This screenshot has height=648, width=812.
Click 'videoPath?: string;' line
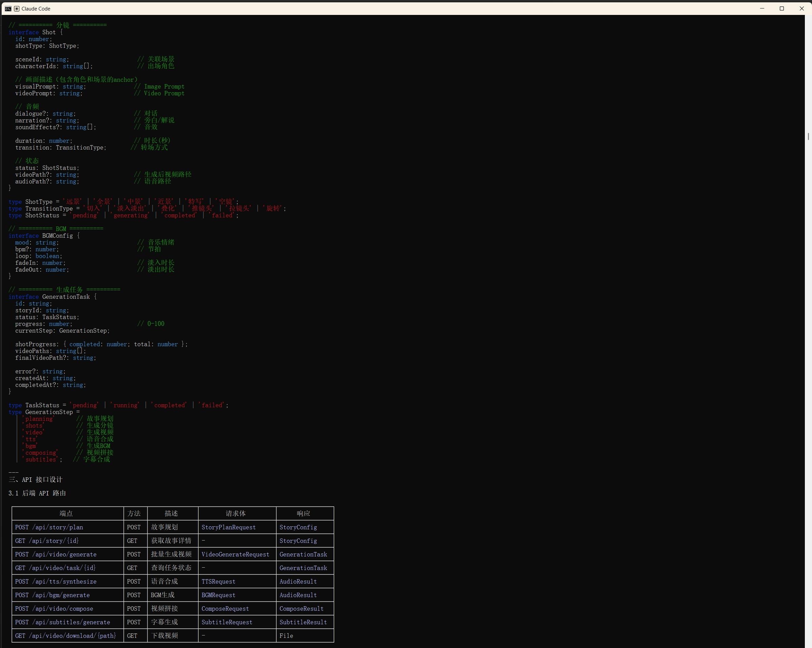(x=47, y=175)
